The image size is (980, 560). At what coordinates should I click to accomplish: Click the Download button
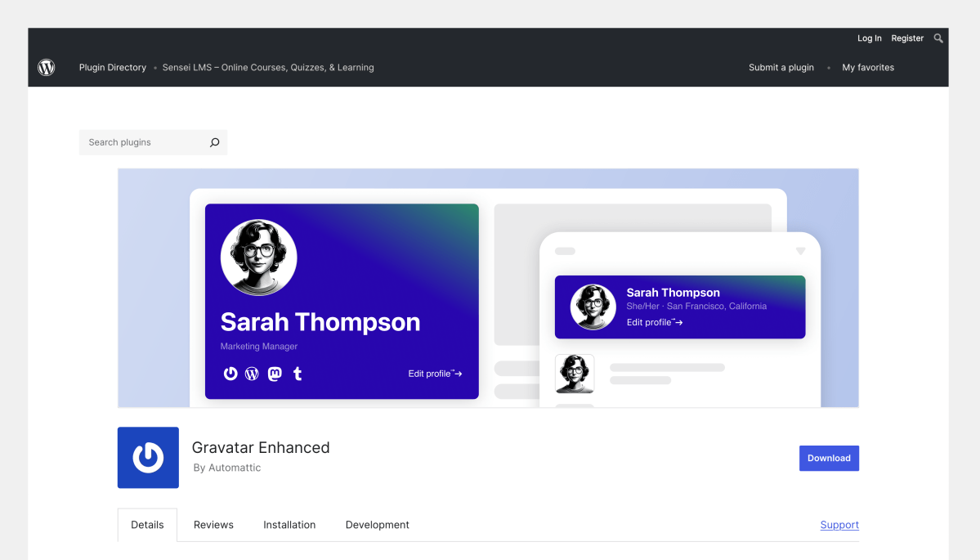(x=829, y=458)
